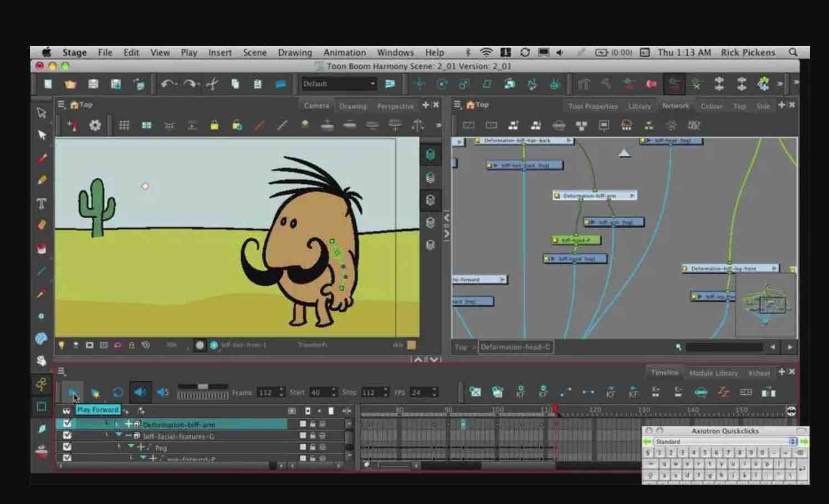Select the Rigging bone tool in sidebar
The width and height of the screenshot is (829, 504).
click(x=41, y=384)
